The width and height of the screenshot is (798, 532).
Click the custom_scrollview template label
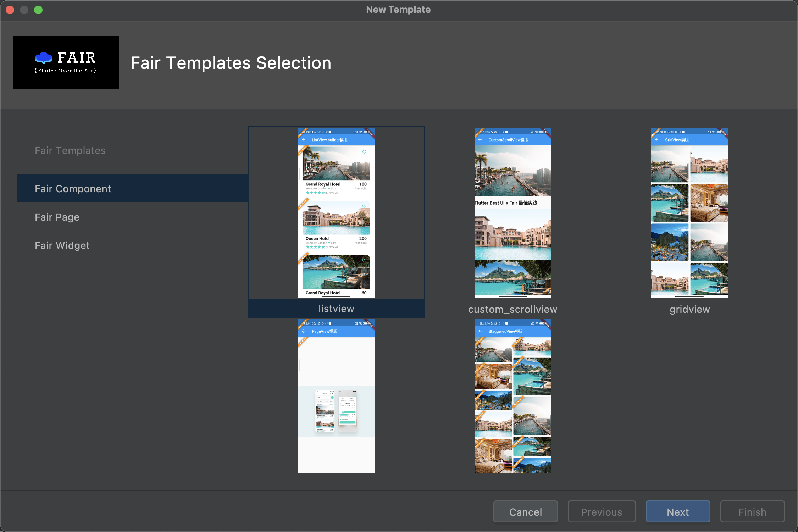pos(512,309)
